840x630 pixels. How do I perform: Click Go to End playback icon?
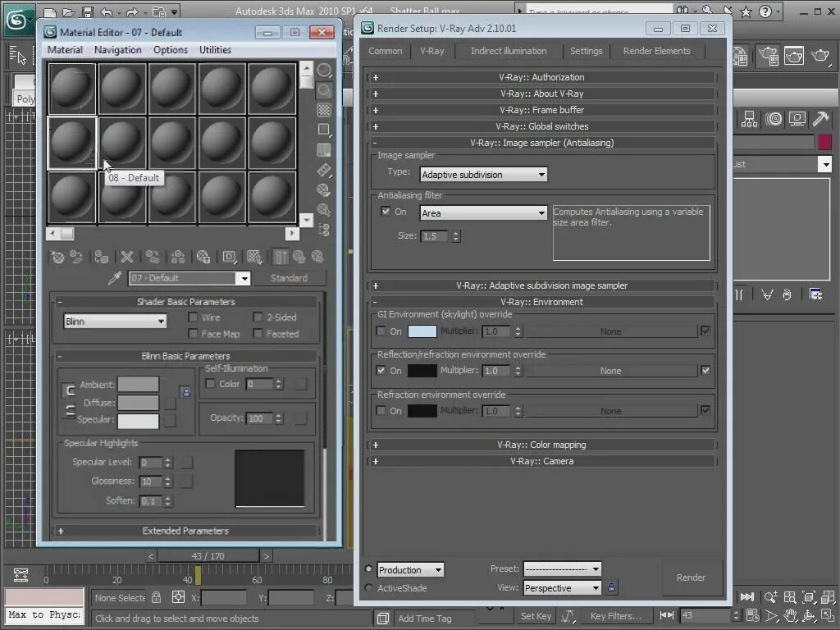tap(746, 596)
